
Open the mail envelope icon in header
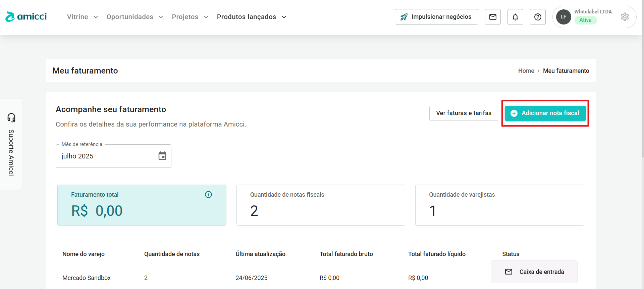pyautogui.click(x=493, y=17)
